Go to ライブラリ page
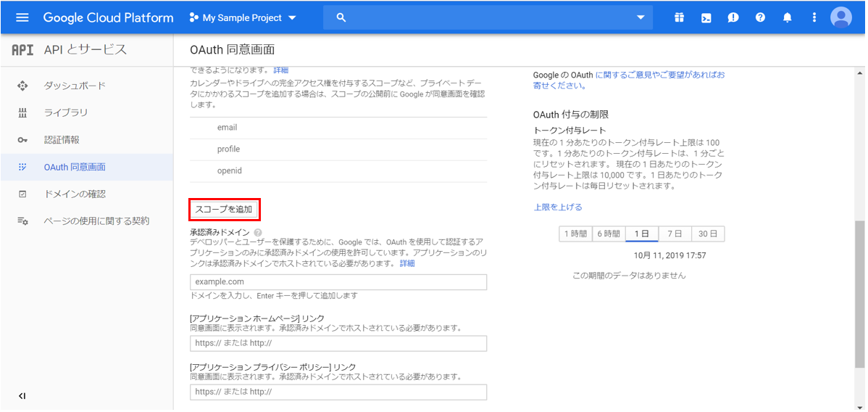Image resolution: width=868 pixels, height=412 pixels. click(66, 113)
